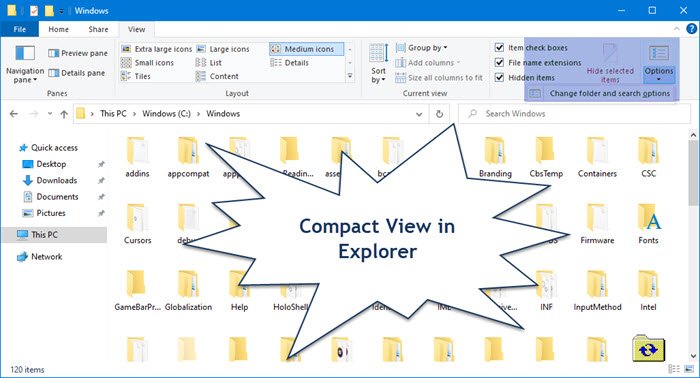Open the Navigation pane dropdown

tap(25, 64)
